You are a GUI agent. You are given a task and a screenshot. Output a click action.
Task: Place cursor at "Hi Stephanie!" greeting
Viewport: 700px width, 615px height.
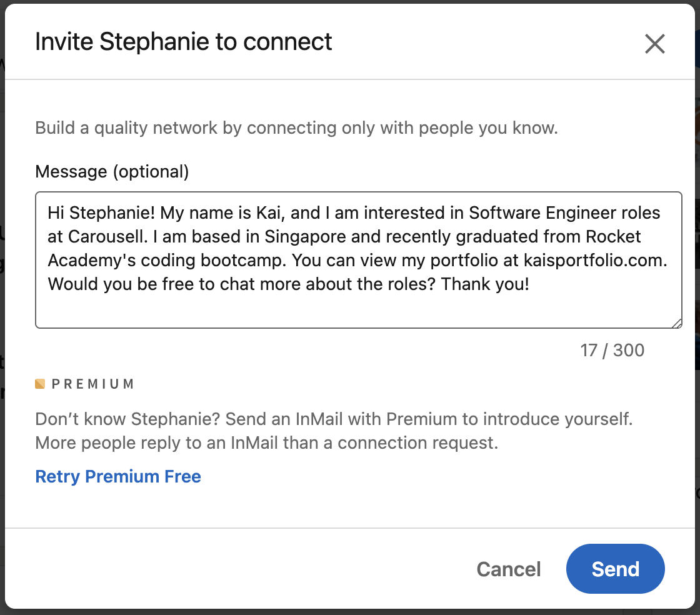pos(100,213)
